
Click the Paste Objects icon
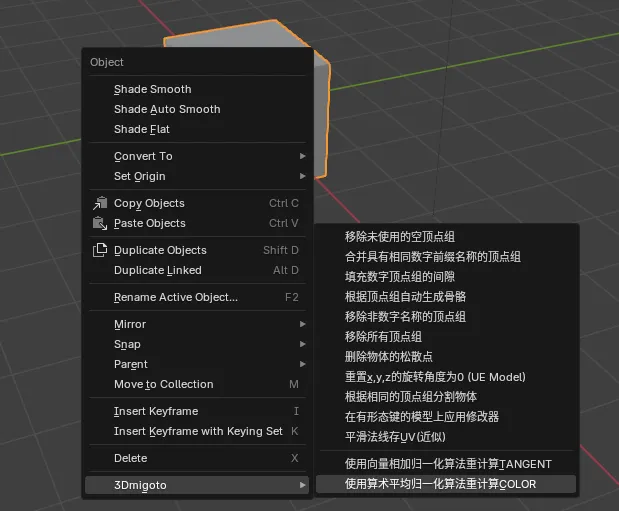click(100, 223)
